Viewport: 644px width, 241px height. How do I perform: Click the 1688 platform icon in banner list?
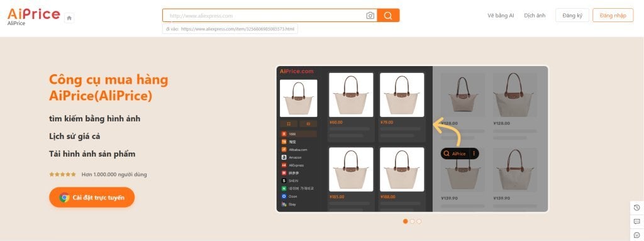point(284,134)
